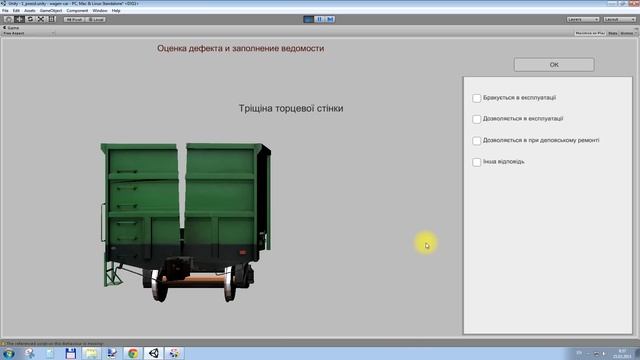Open the Layout dropdown
640x360 pixels.
pyautogui.click(x=620, y=19)
